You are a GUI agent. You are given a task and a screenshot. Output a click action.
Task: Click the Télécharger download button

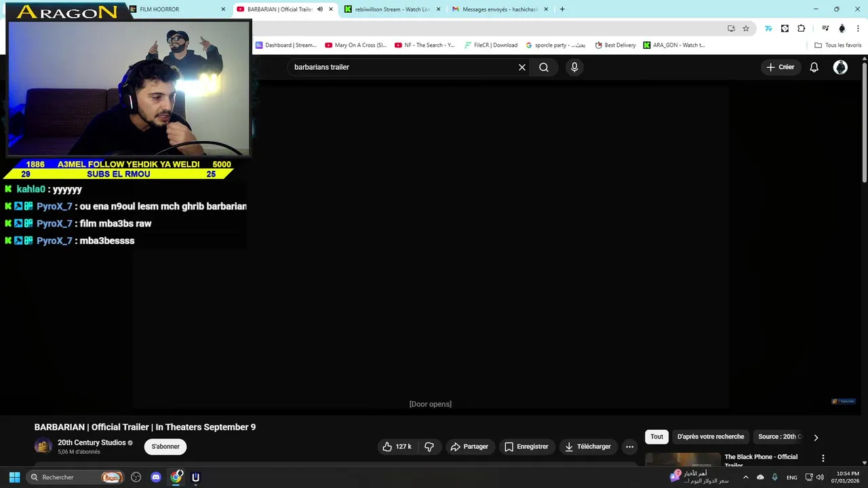588,447
